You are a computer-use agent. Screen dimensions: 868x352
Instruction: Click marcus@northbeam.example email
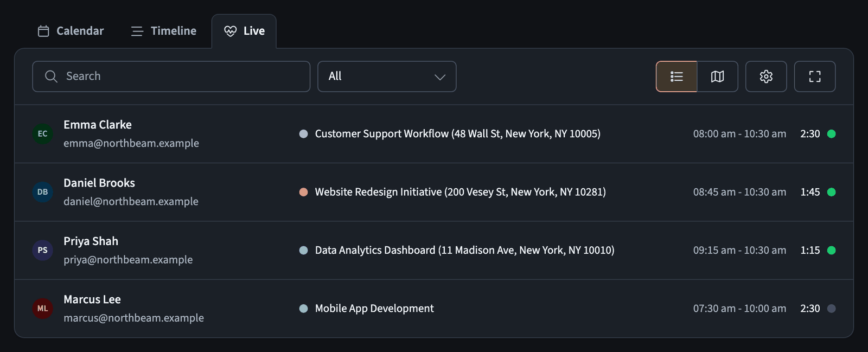pos(133,318)
